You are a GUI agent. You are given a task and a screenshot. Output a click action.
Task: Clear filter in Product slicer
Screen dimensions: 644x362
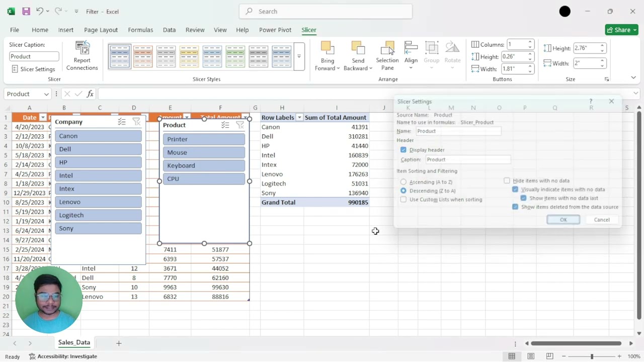(x=240, y=125)
